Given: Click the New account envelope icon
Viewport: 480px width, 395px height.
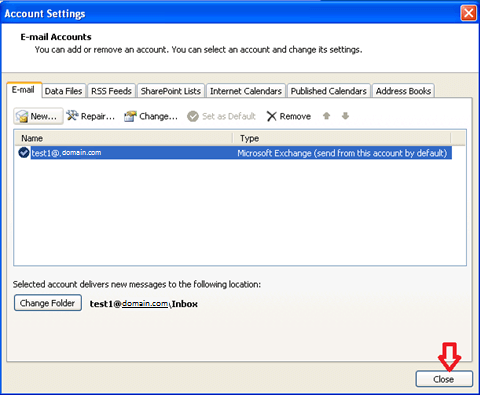Looking at the screenshot, I should pos(22,116).
